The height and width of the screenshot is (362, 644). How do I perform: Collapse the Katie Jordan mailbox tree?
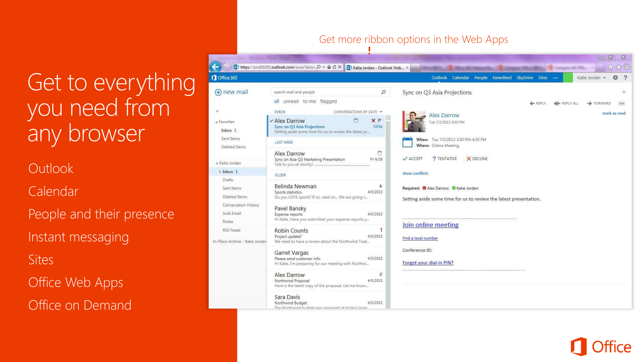pos(217,163)
